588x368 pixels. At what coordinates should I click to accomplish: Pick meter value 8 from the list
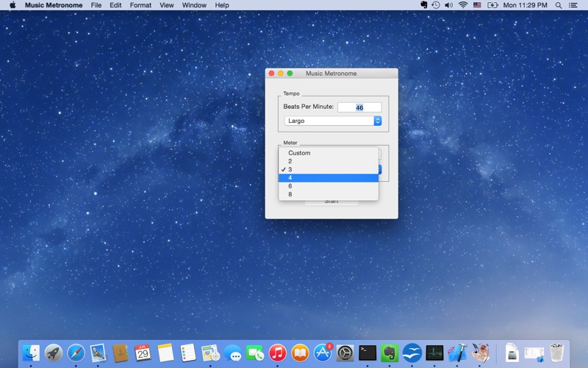[329, 194]
